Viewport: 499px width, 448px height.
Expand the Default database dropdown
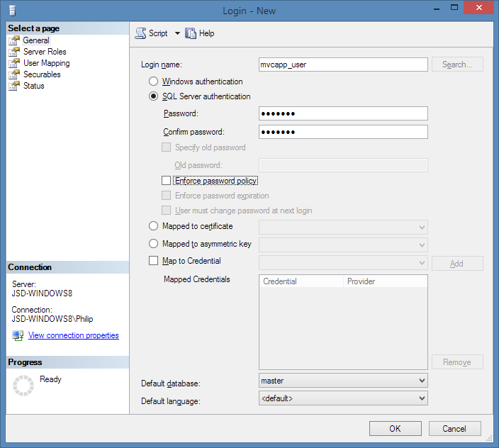422,381
